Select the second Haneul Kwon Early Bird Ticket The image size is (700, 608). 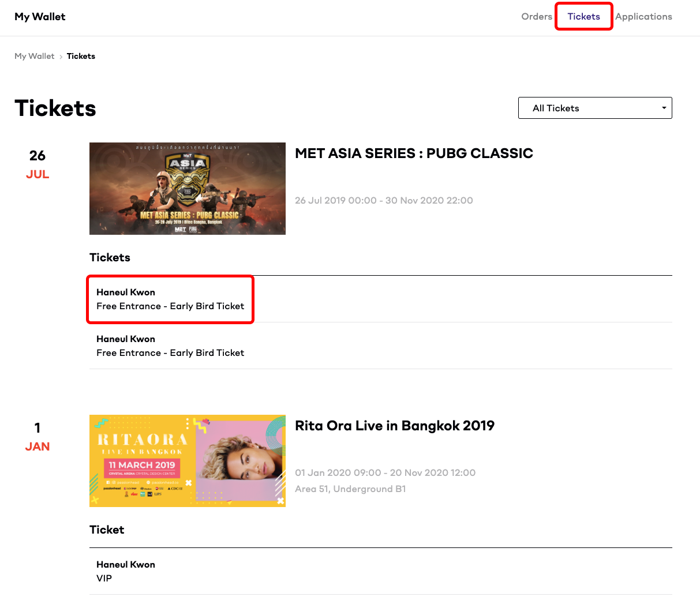pyautogui.click(x=170, y=346)
